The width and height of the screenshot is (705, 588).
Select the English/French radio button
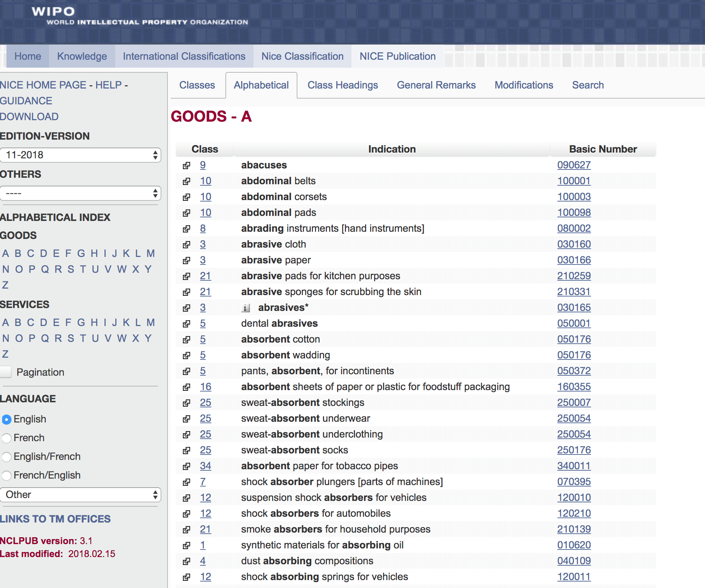[x=6, y=457]
